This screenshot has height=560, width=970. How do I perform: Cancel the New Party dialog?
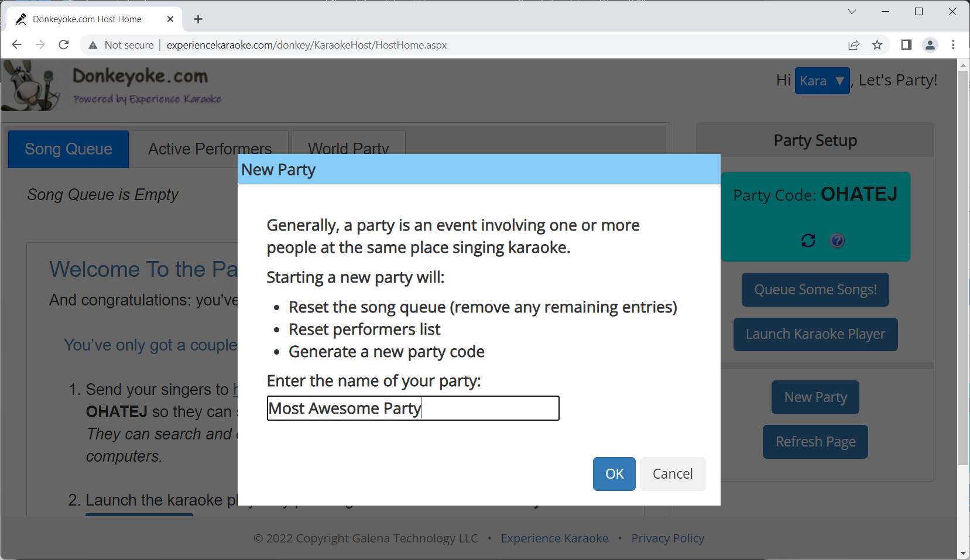click(673, 474)
